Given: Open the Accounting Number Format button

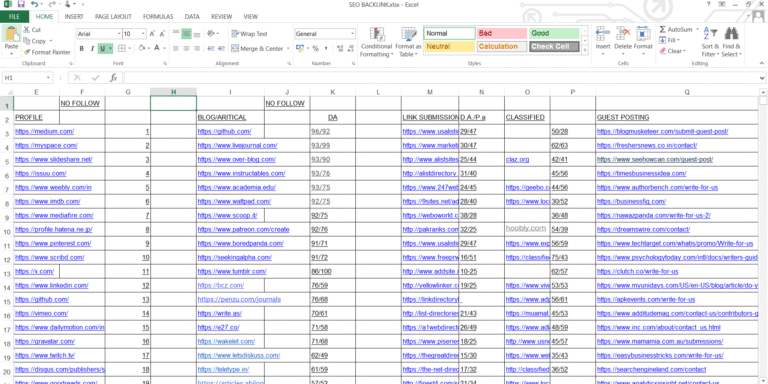Looking at the screenshot, I should (301, 48).
